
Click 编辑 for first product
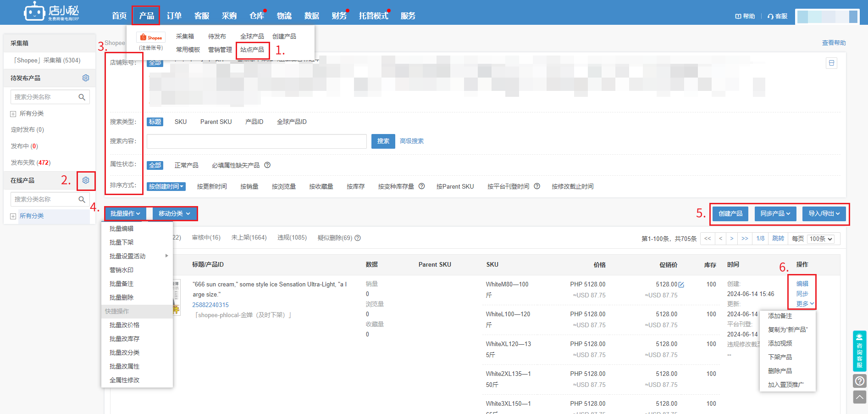802,284
